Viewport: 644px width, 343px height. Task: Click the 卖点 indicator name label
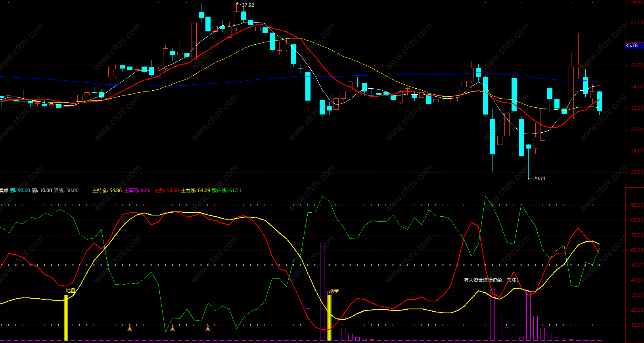click(4, 191)
